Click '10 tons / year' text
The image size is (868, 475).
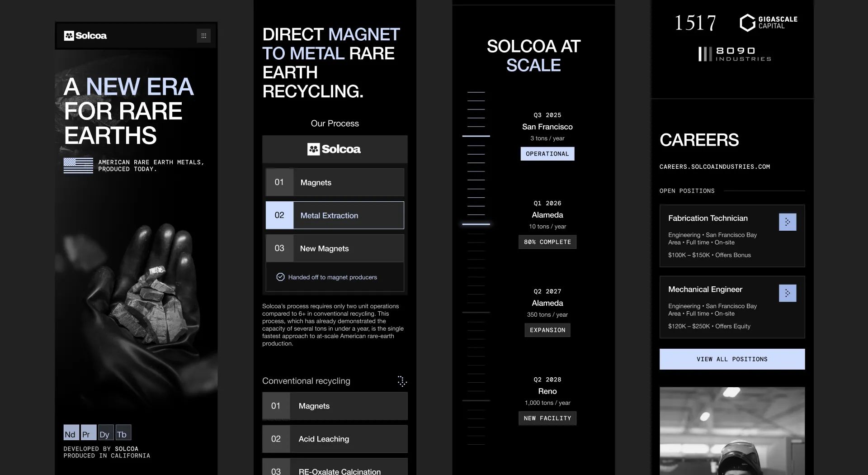[547, 227]
